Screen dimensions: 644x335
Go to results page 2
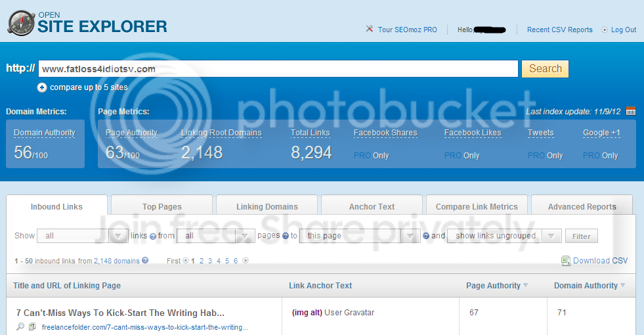coord(202,261)
